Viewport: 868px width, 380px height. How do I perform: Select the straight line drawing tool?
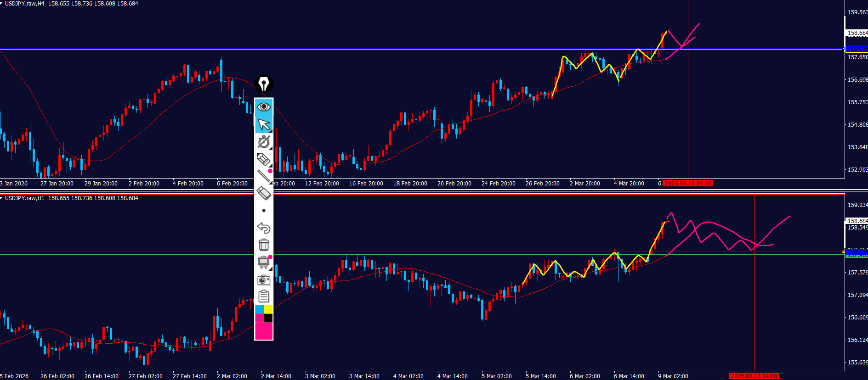[263, 176]
